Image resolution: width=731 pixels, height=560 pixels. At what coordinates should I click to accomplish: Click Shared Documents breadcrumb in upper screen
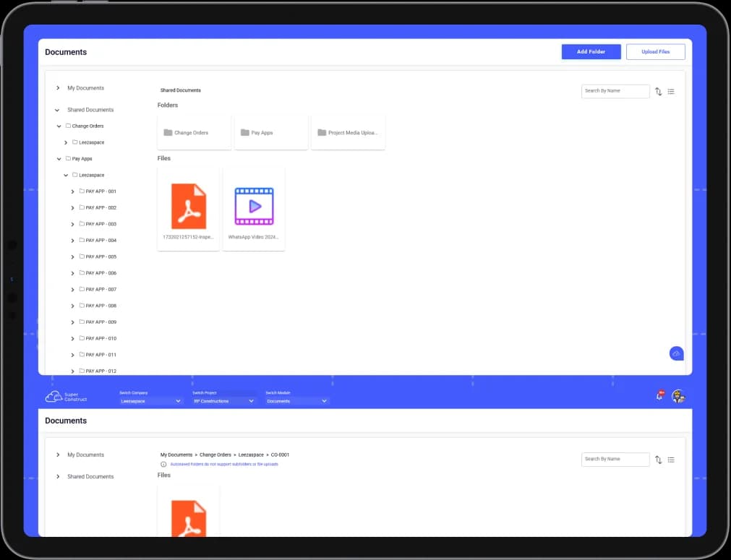pos(181,90)
